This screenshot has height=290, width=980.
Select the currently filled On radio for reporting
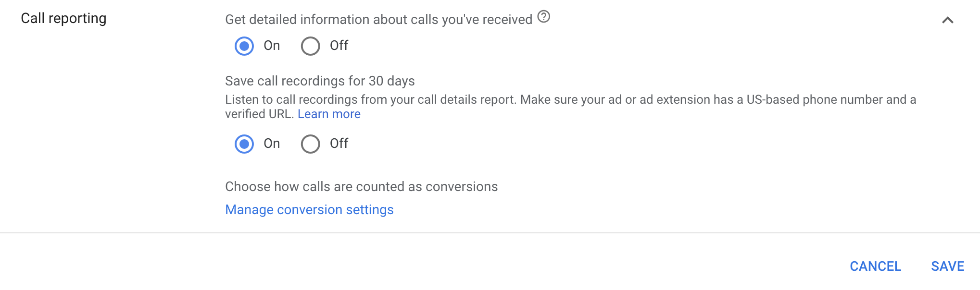point(244,46)
